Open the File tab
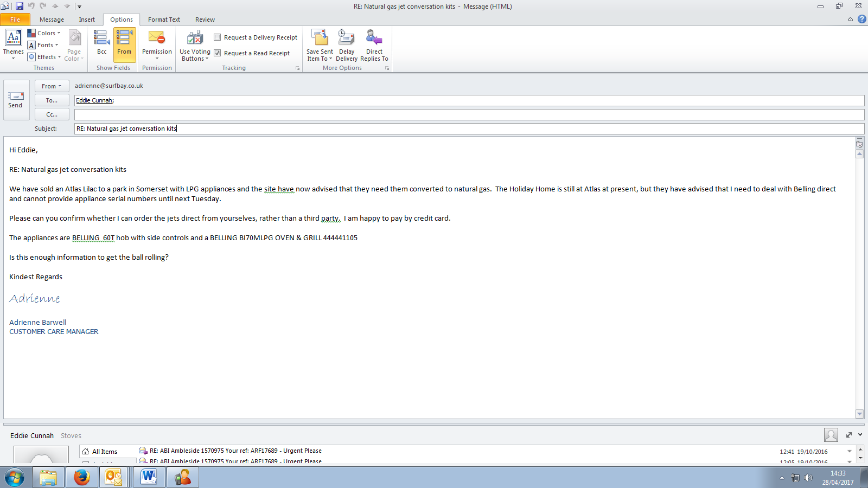 pos(15,20)
